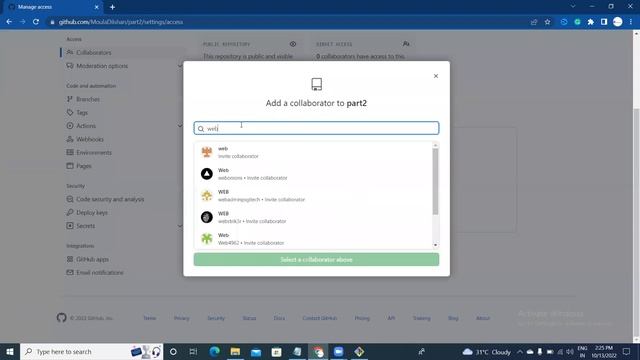Click the browser forward arrow
This screenshot has width=640, height=360.
(x=22, y=22)
